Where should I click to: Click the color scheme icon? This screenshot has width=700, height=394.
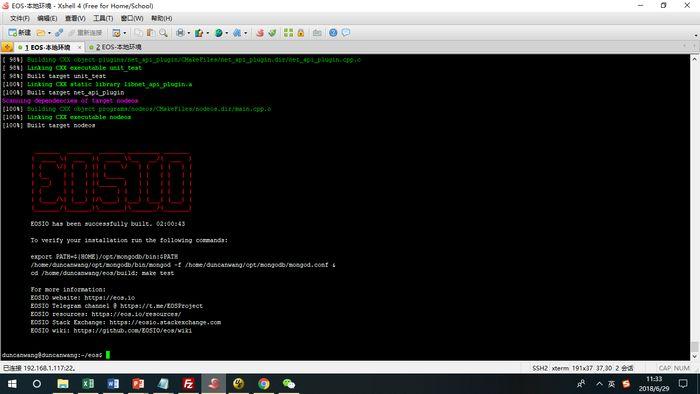pos(199,33)
